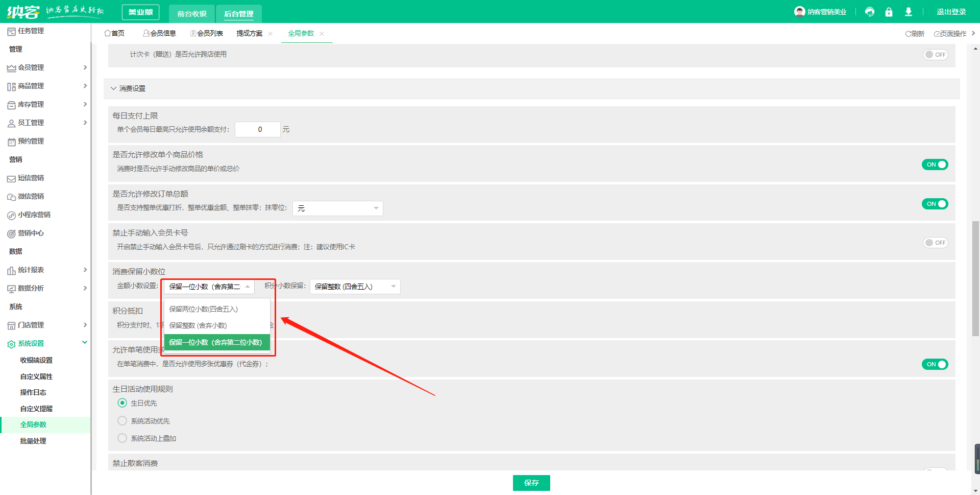Open the customer service headset icon
The image size is (980, 495).
870,12
